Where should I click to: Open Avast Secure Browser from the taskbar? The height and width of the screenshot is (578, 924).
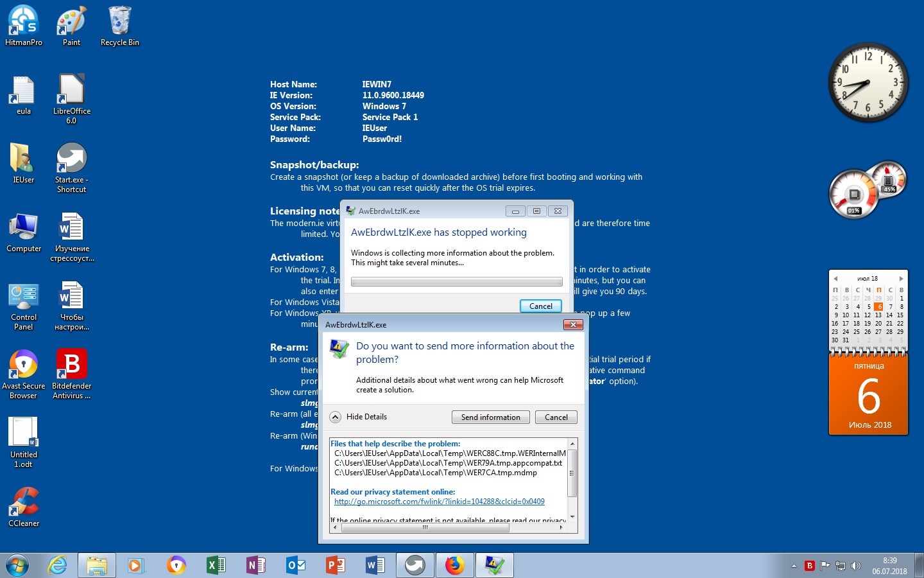176,565
